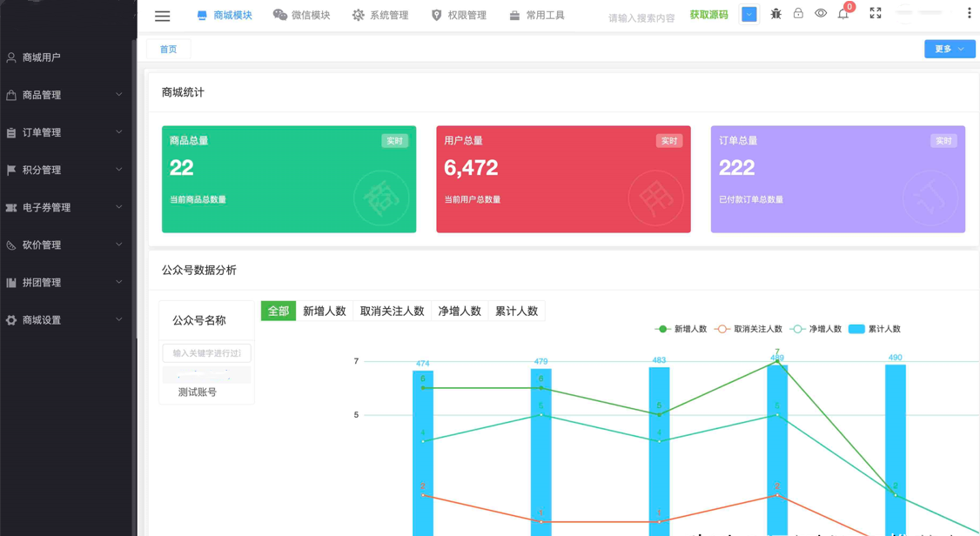This screenshot has width=980, height=536.
Task: Enter fullscreen mode using the expand icon
Action: click(876, 13)
